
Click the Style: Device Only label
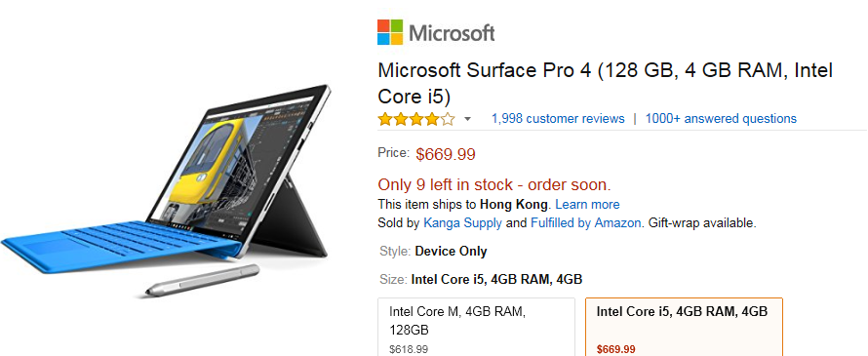[x=433, y=252]
